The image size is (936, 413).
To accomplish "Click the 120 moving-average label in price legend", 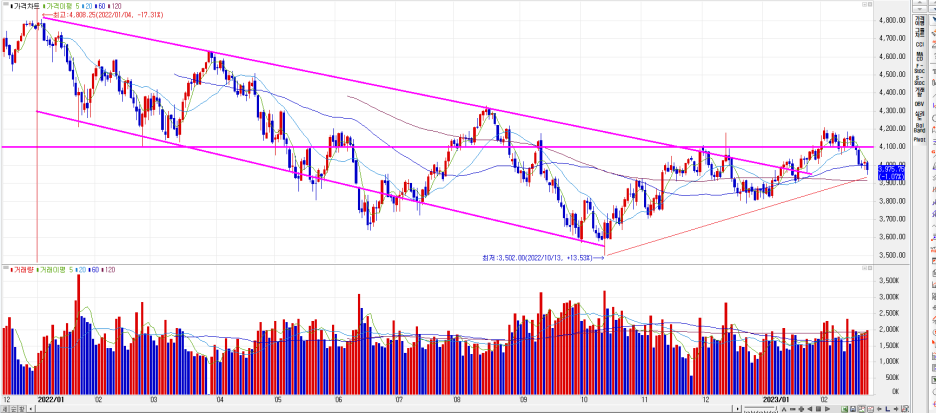I will tap(116, 6).
